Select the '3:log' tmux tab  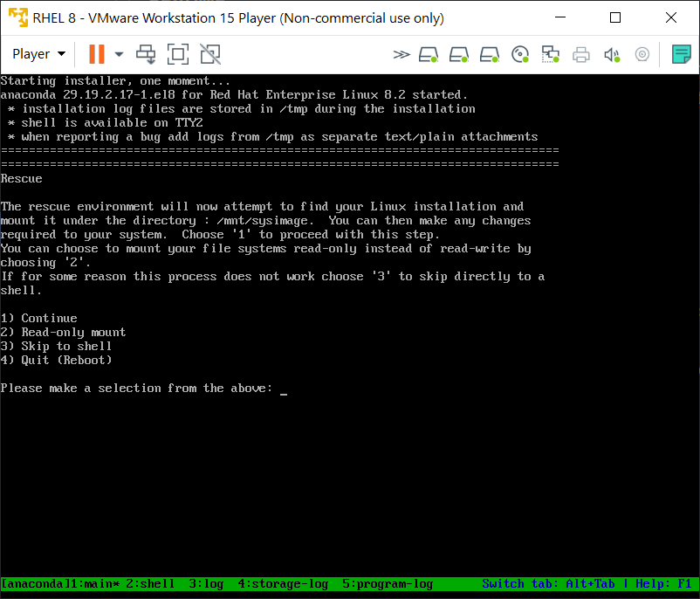coord(206,583)
